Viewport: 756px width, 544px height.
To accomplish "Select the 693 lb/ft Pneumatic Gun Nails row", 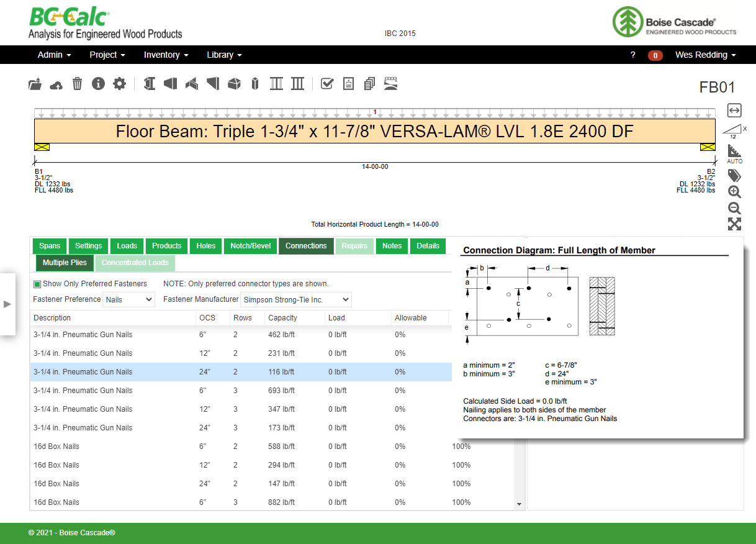I will tap(241, 391).
